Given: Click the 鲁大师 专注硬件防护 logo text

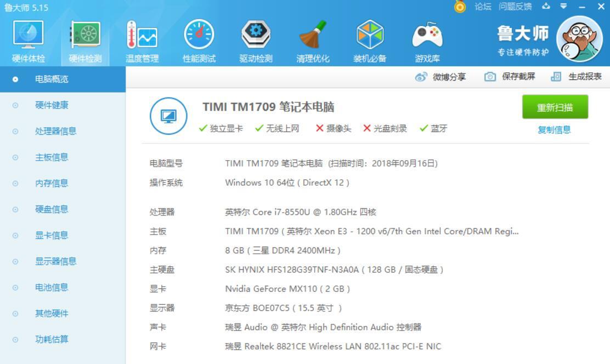Looking at the screenshot, I should (x=523, y=41).
